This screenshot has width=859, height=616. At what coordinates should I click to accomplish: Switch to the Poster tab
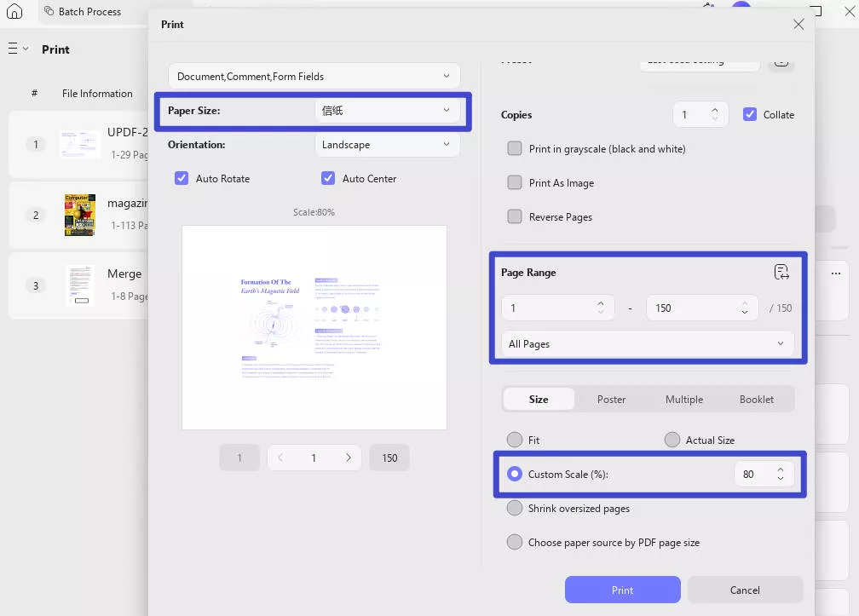[611, 399]
